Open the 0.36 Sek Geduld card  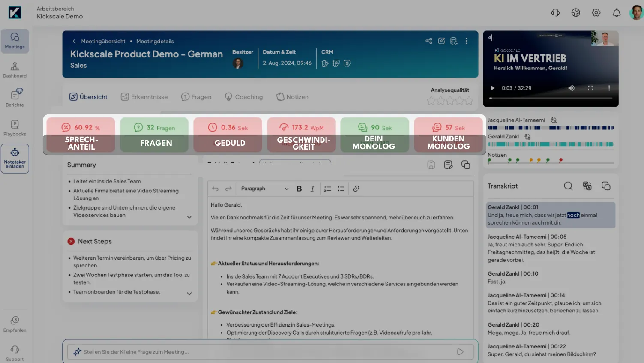[228, 135]
